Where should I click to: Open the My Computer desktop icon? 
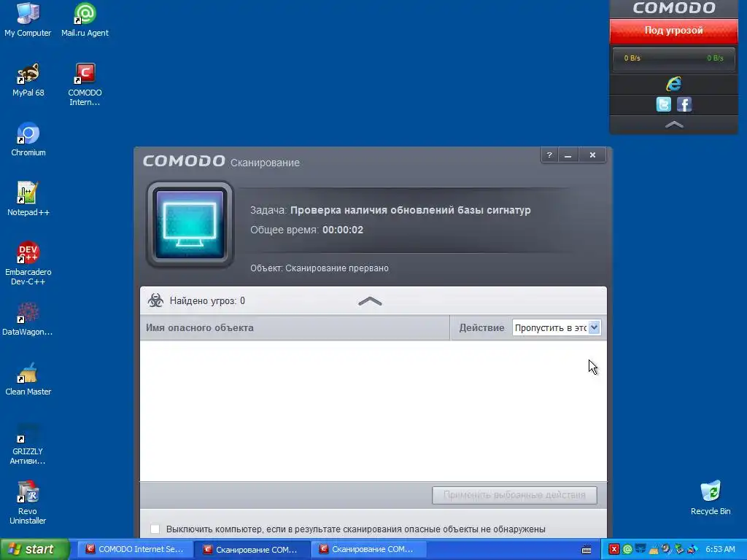point(28,19)
